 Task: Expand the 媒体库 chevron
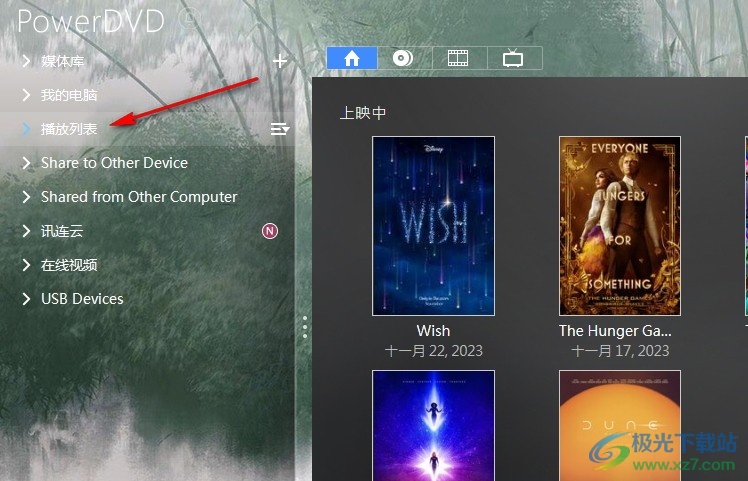pyautogui.click(x=26, y=61)
